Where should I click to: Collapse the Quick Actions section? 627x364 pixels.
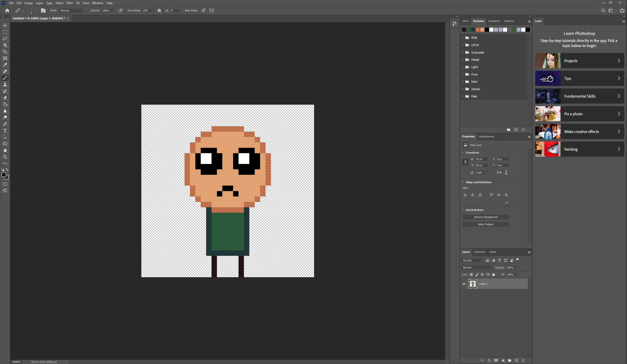point(463,210)
